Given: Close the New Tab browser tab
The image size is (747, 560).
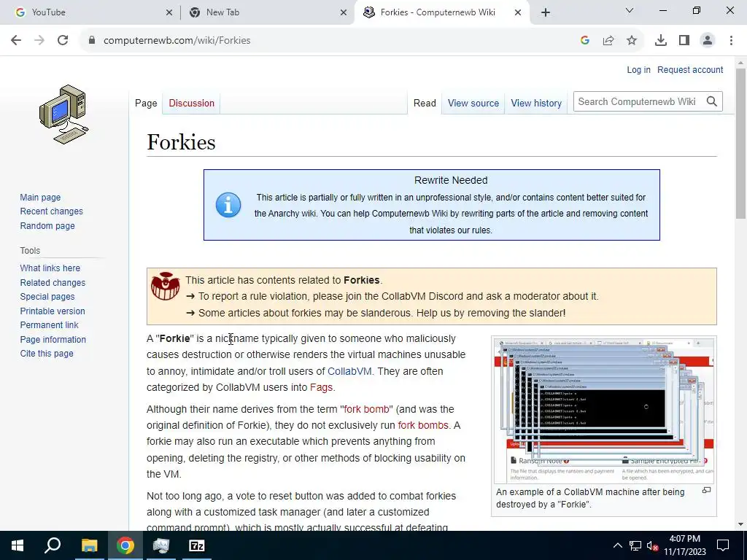Looking at the screenshot, I should tap(344, 13).
